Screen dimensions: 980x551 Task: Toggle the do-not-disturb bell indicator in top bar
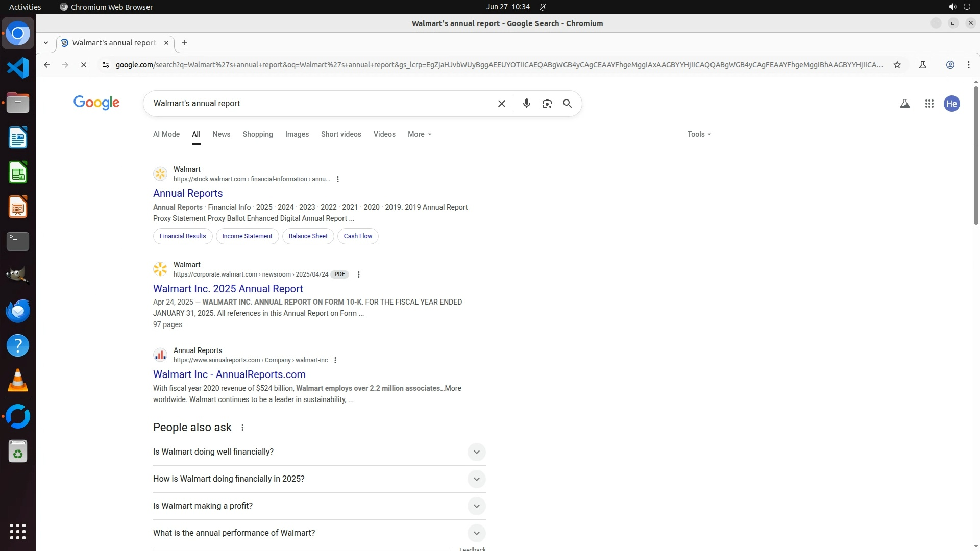pyautogui.click(x=543, y=7)
